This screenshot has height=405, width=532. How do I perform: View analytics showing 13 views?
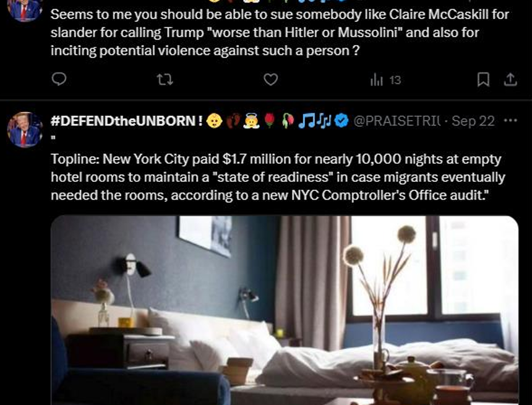click(386, 80)
